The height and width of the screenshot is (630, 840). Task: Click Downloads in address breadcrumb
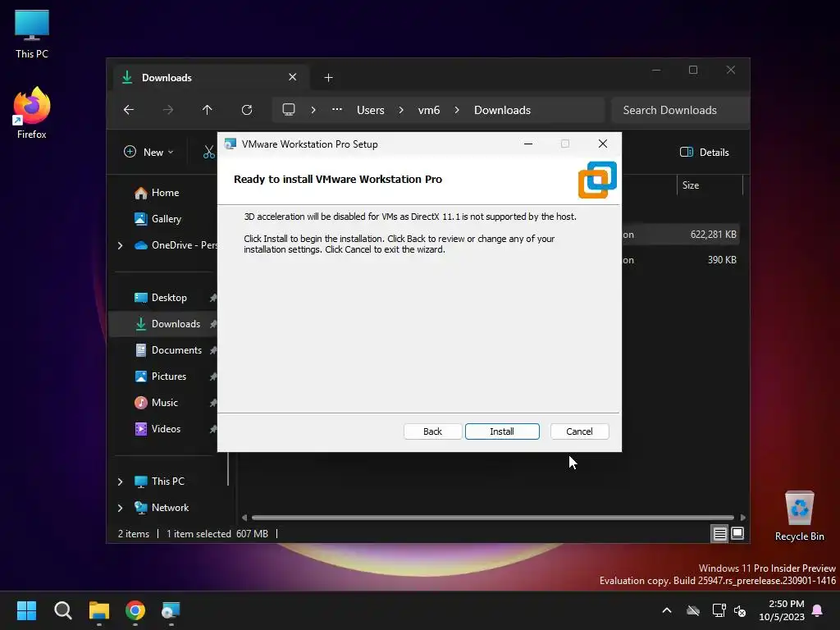[x=503, y=110]
